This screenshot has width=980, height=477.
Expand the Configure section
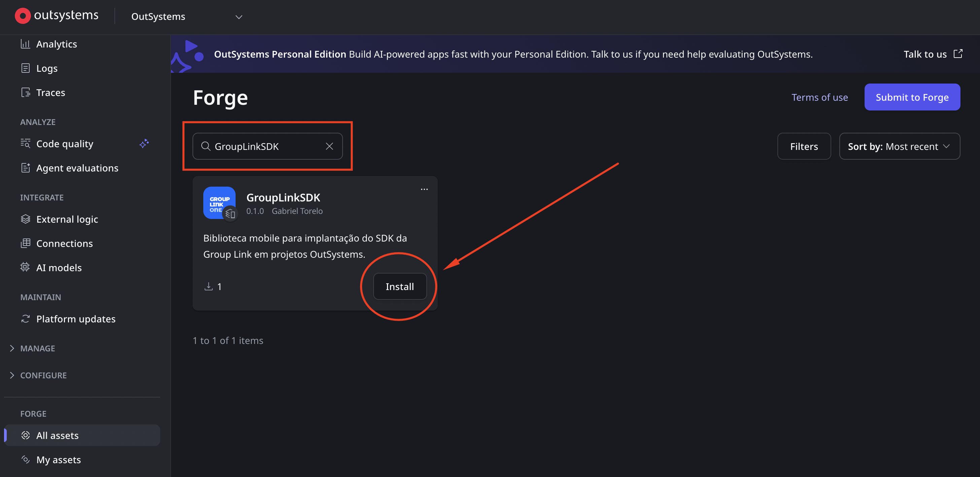point(43,375)
